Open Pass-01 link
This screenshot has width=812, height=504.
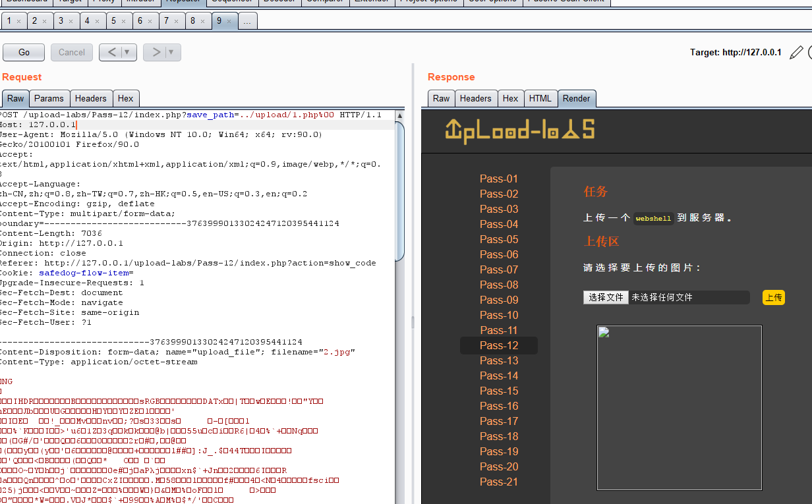pos(499,179)
